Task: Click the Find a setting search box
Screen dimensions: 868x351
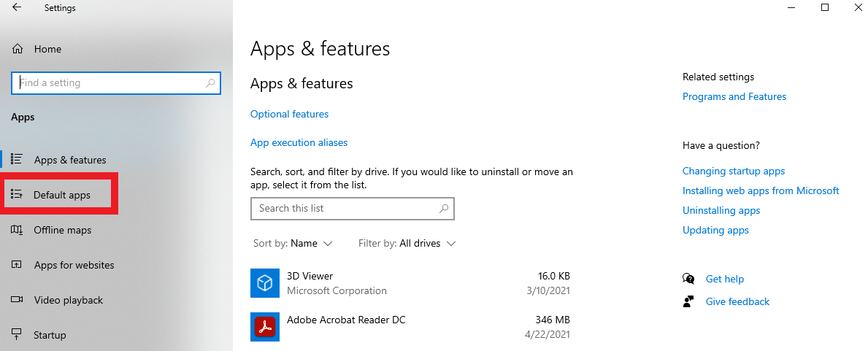Action: 110,83
